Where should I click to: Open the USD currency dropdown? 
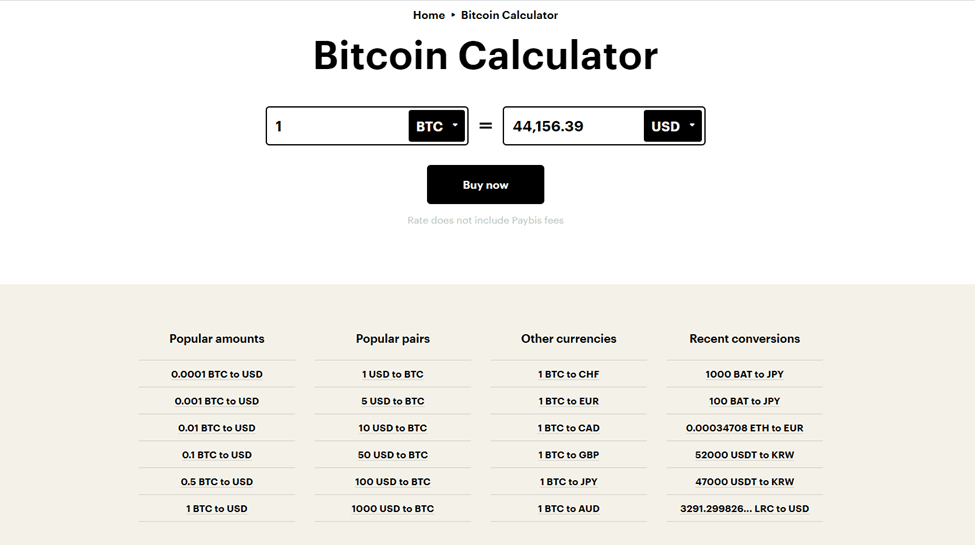[672, 126]
